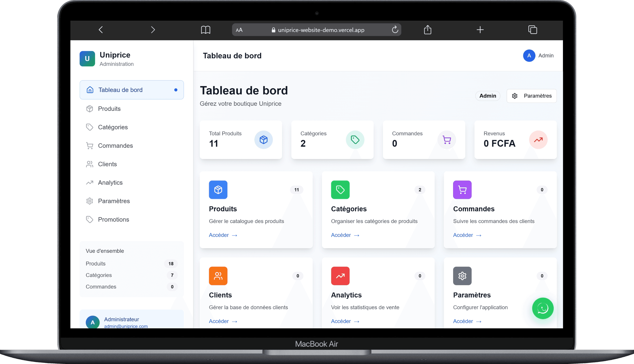Click the share icon in browser bar
Screen dimensions: 634x364
point(428,30)
